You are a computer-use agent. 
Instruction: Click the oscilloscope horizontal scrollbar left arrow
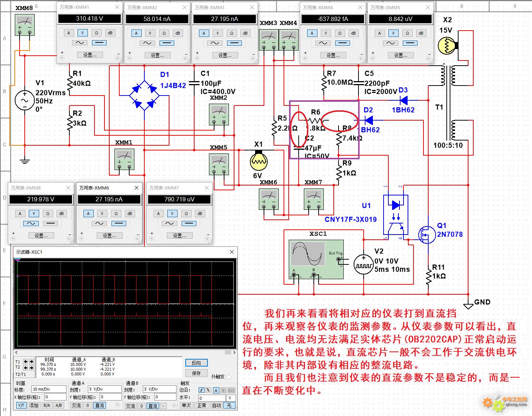pos(16,352)
